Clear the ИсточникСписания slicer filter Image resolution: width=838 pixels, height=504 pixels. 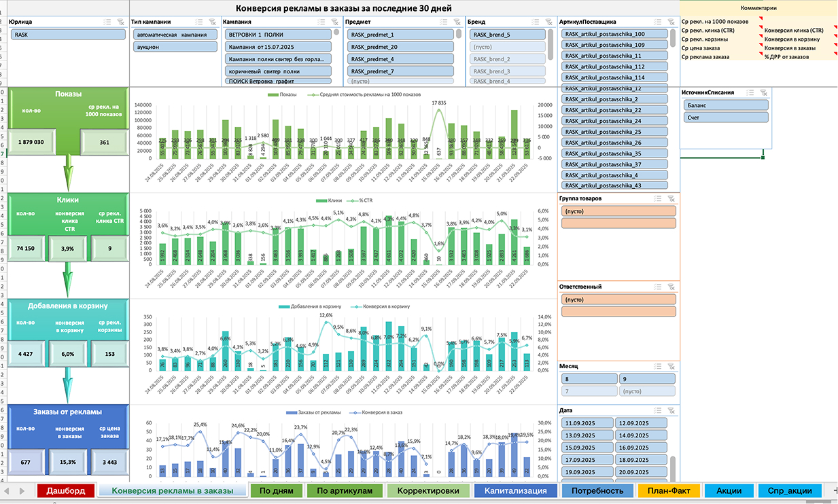pyautogui.click(x=763, y=92)
